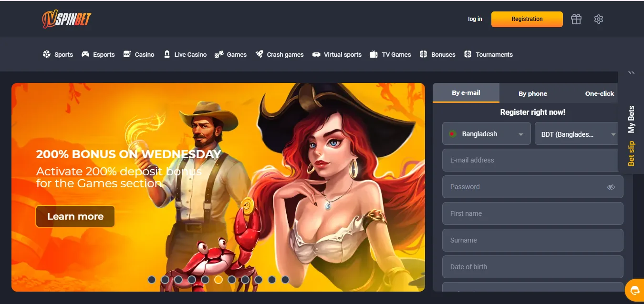Screen dimensions: 644x304
Task: Open the My Bets side tab
Action: (632, 119)
